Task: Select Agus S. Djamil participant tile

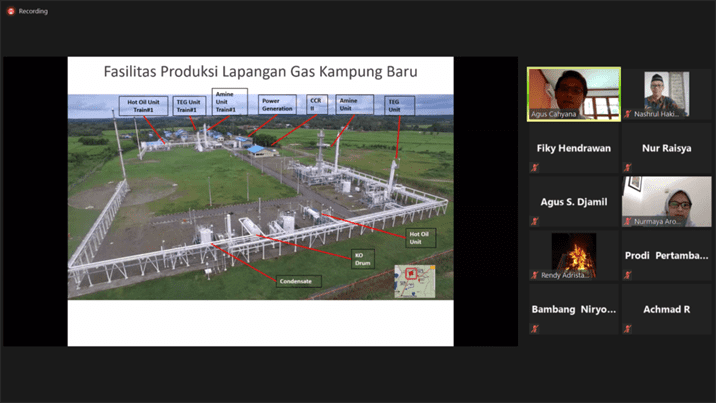Action: [x=574, y=202]
